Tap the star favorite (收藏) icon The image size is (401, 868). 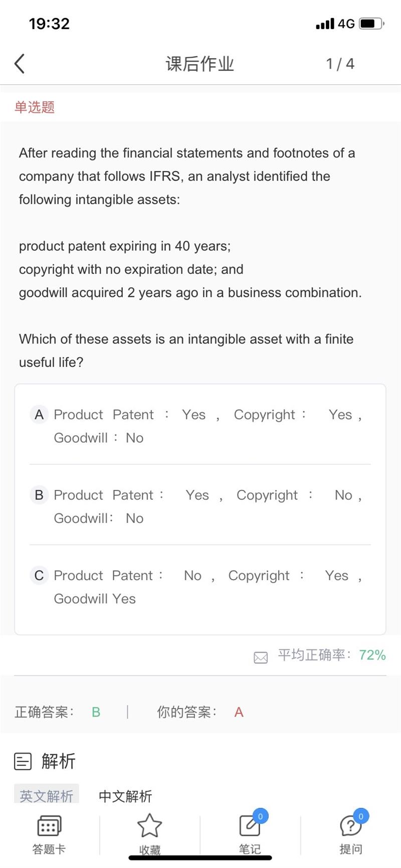[x=149, y=825]
